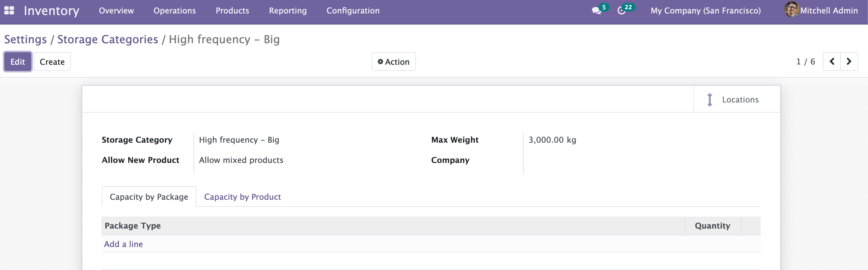This screenshot has height=270, width=868.
Task: Go to Settings breadcrumb
Action: pyautogui.click(x=25, y=40)
